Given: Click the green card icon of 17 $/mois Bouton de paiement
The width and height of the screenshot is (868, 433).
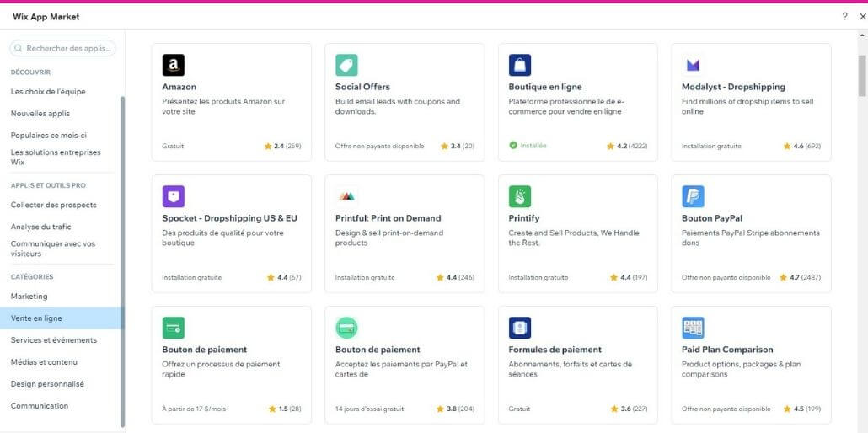Looking at the screenshot, I should pyautogui.click(x=174, y=328).
